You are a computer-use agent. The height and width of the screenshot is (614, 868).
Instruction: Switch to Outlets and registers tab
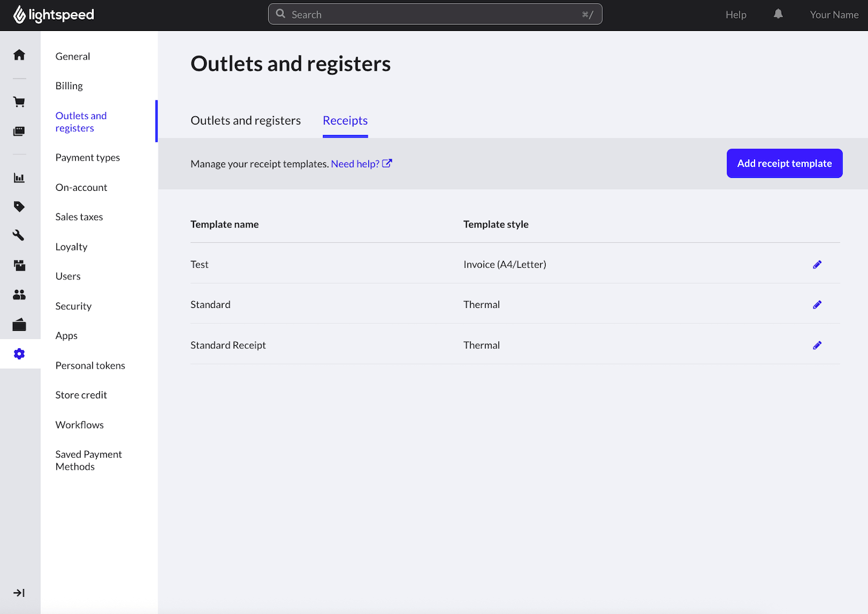[246, 121]
